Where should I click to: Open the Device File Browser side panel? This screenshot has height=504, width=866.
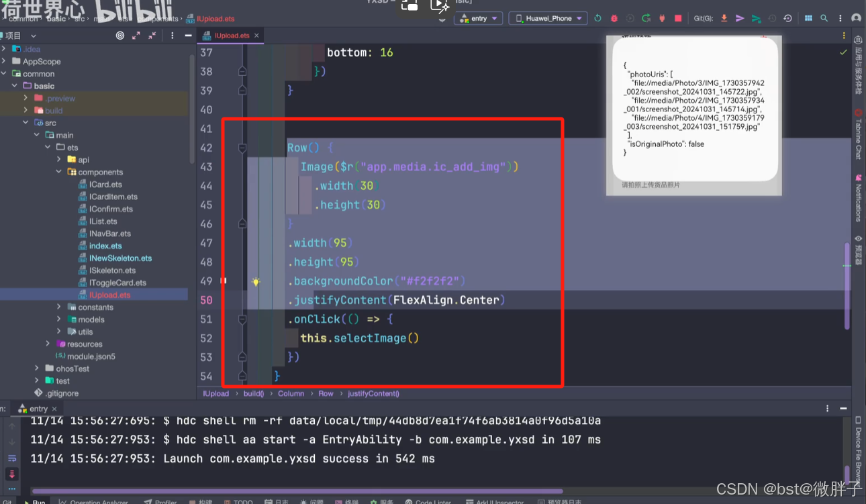coord(858,450)
